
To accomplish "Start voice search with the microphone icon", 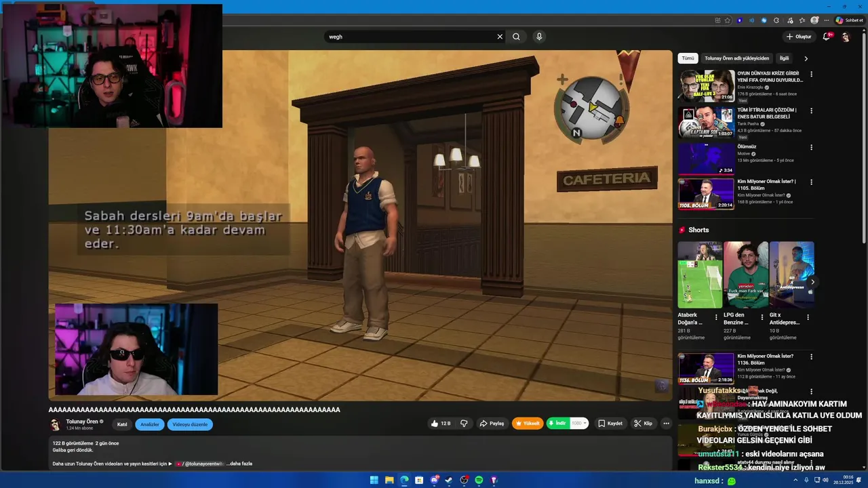I will pyautogui.click(x=539, y=37).
